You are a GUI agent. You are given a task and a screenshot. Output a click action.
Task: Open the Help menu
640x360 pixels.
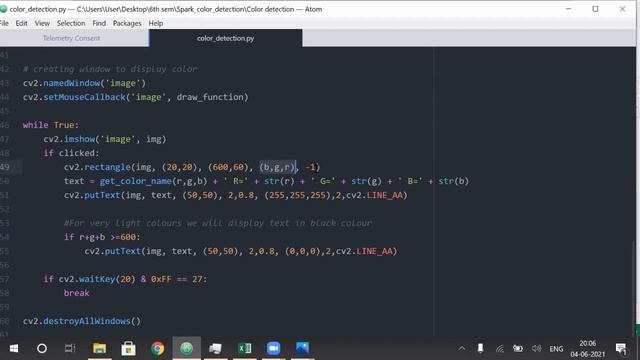tap(156, 23)
